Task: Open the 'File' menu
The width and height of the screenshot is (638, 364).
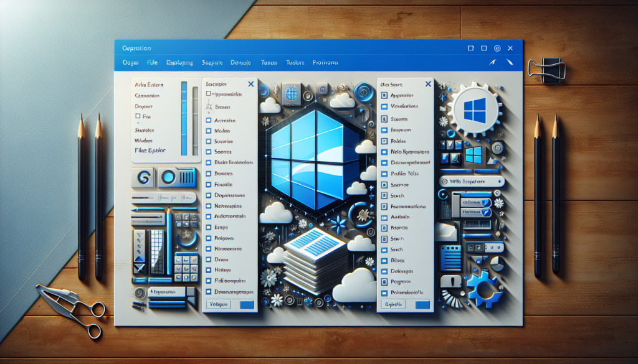Action: pyautogui.click(x=152, y=63)
